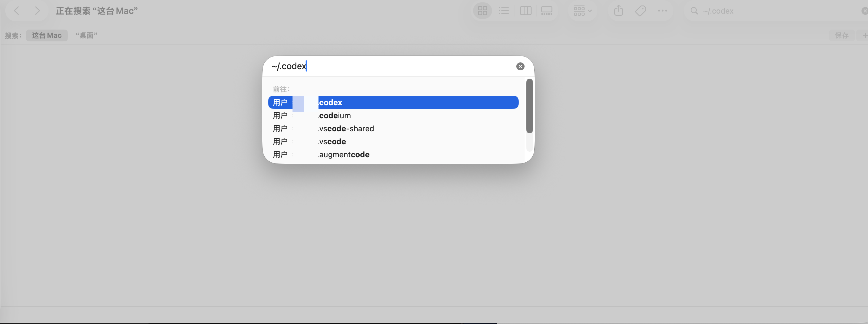The image size is (868, 324).
Task: Switch to list view
Action: point(503,11)
